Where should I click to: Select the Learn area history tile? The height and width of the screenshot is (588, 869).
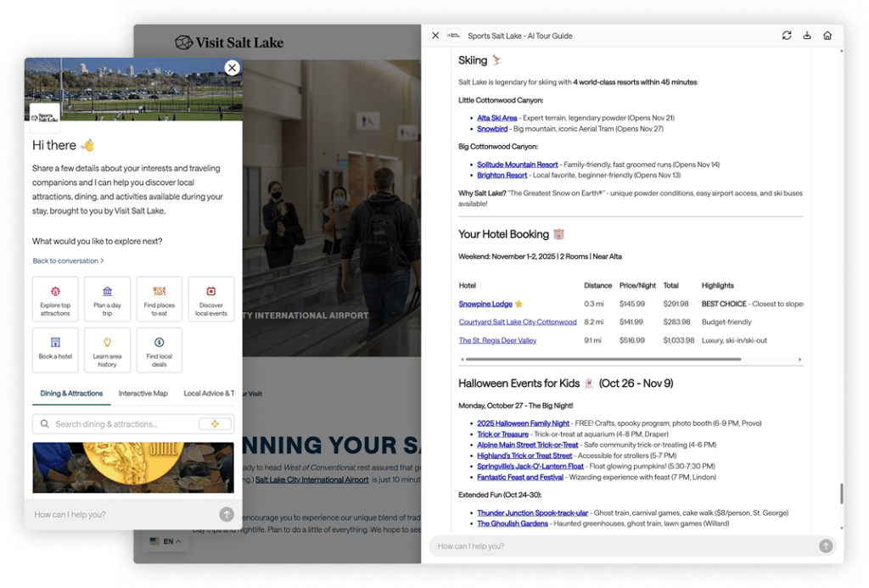pos(108,350)
